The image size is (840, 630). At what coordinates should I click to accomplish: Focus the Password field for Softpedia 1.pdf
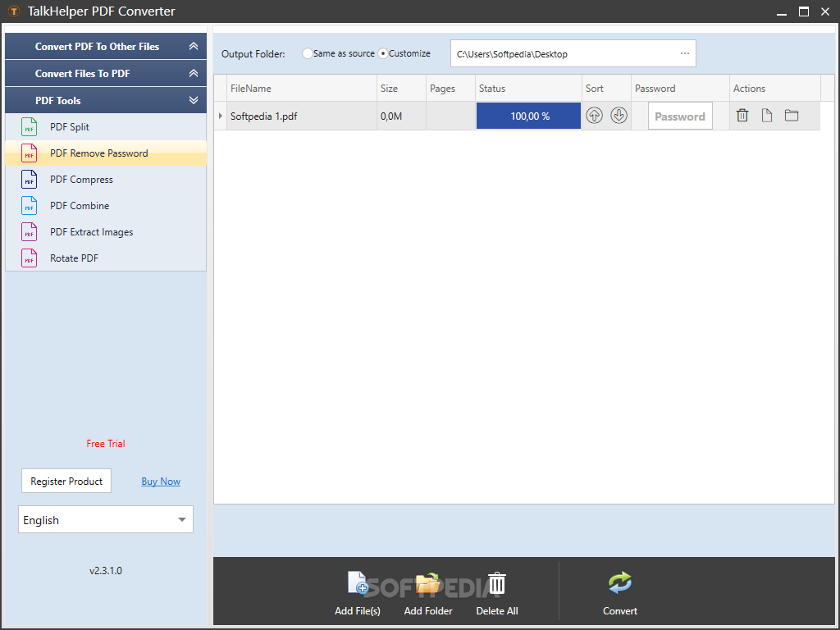680,116
